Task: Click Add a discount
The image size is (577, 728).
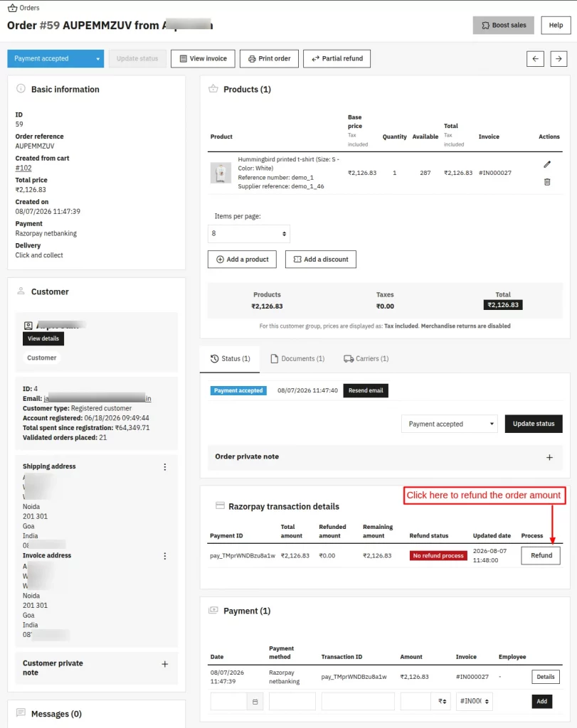Action: 321,259
